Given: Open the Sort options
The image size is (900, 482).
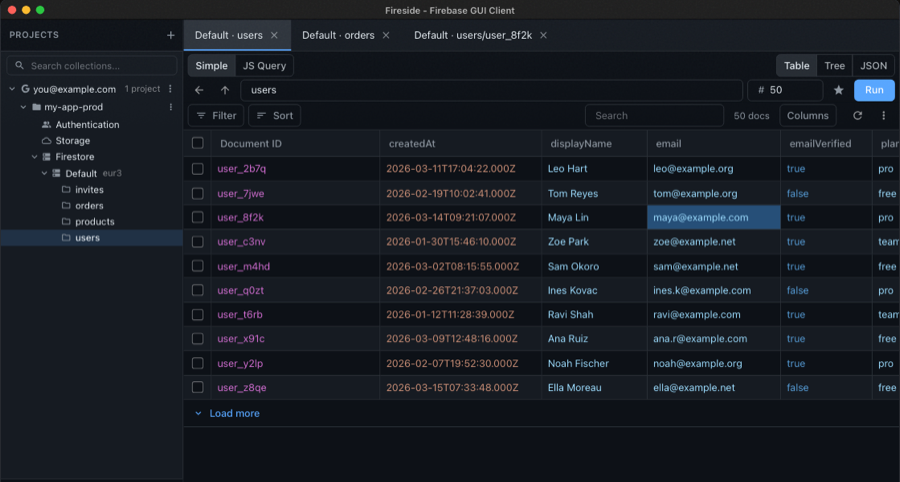Looking at the screenshot, I should 274,115.
